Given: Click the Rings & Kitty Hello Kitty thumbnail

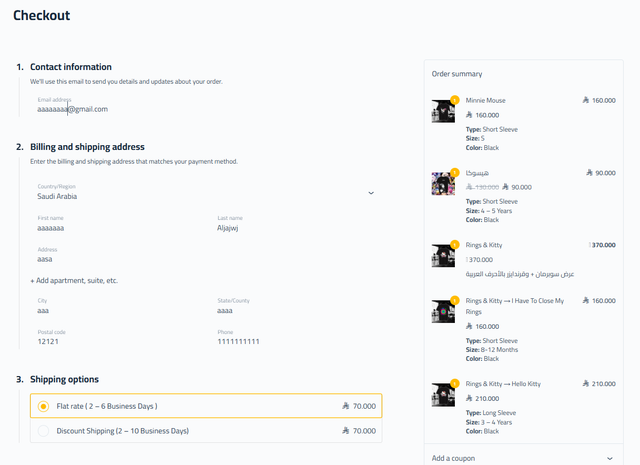Looking at the screenshot, I should 443,394.
